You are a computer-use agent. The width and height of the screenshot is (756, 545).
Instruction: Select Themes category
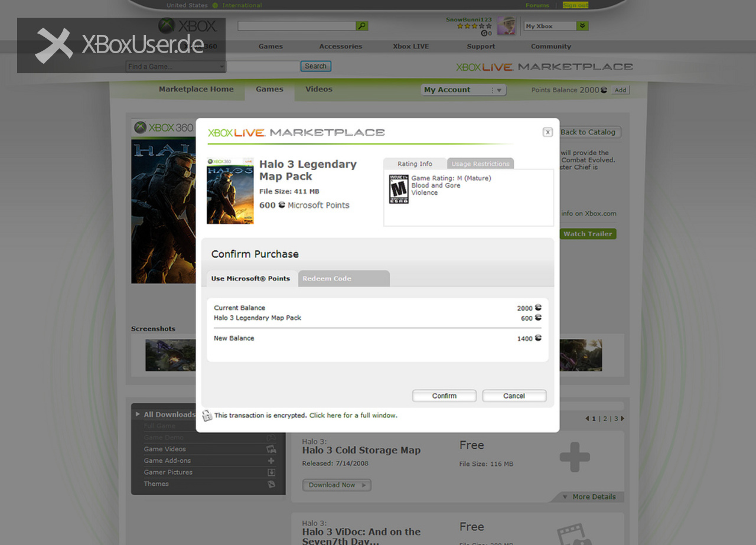[x=157, y=484]
